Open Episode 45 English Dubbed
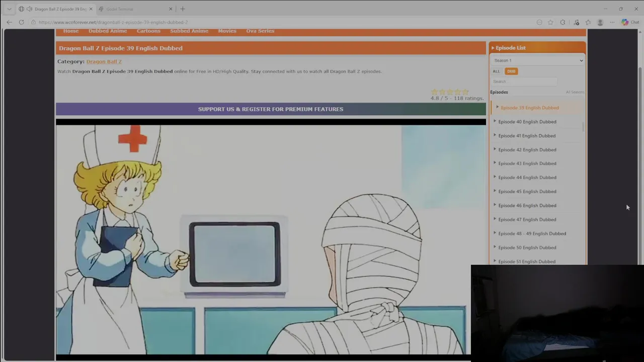Image resolution: width=644 pixels, height=362 pixels. pos(527,192)
